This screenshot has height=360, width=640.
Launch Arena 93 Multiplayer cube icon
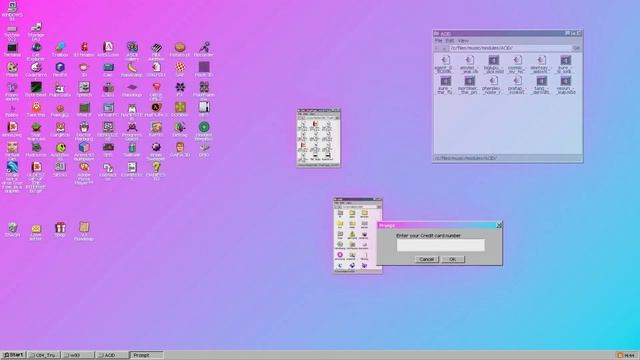(84, 152)
